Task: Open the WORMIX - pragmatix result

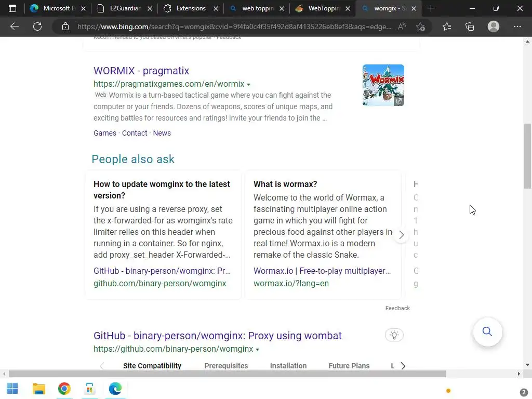Action: (141, 71)
